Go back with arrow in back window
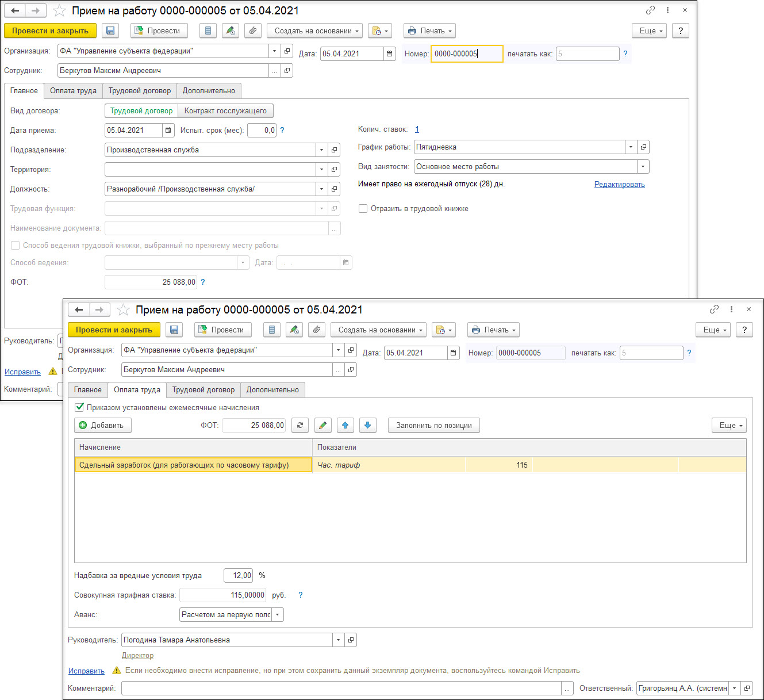Screen dimensions: 764x700 point(15,10)
